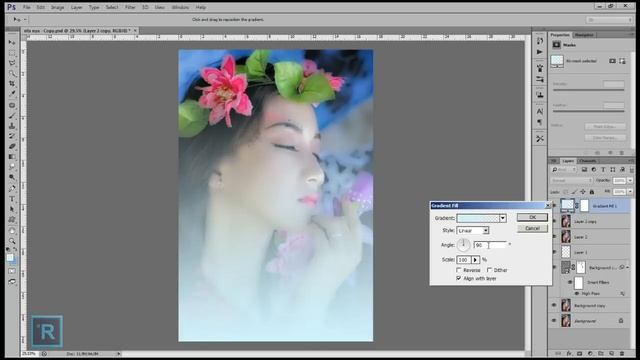
Task: Toggle High Pass filter visibility
Action: tap(577, 293)
